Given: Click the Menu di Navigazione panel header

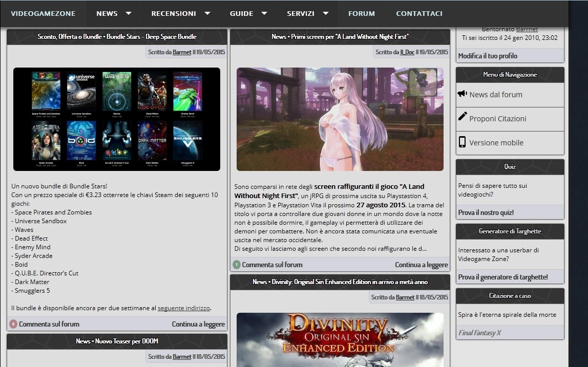Looking at the screenshot, I should 510,75.
